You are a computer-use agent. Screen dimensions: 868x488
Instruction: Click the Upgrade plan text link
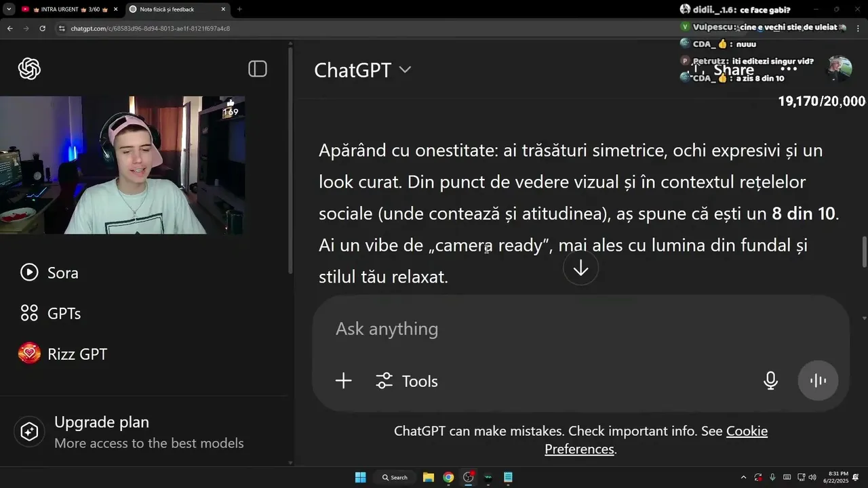102,422
